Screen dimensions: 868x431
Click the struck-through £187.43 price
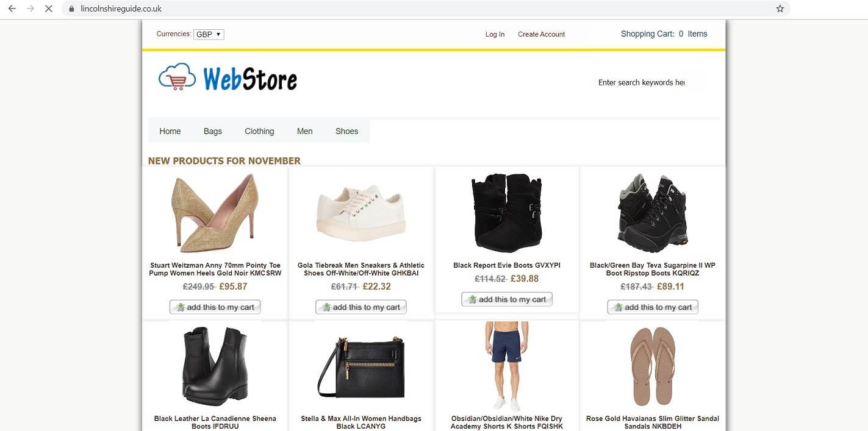point(637,287)
